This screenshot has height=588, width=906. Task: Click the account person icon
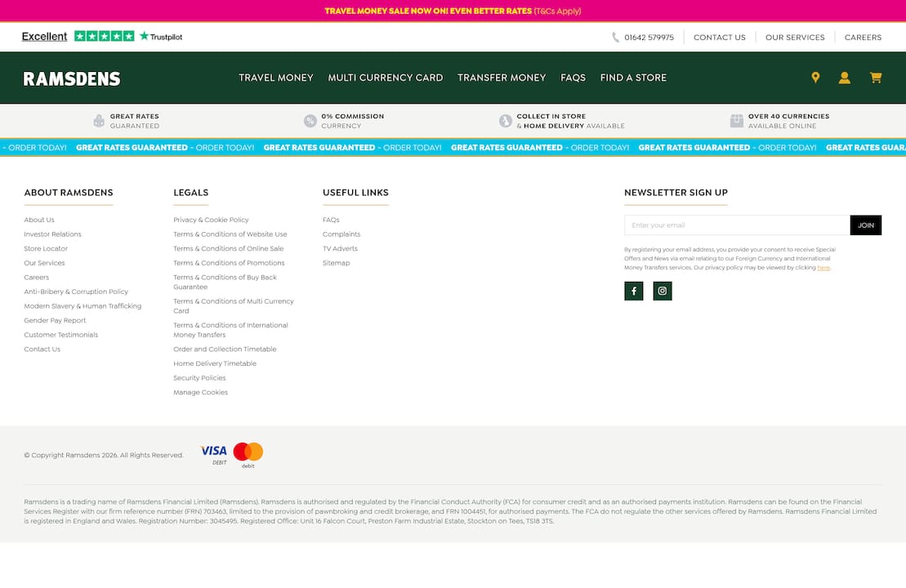coord(844,78)
